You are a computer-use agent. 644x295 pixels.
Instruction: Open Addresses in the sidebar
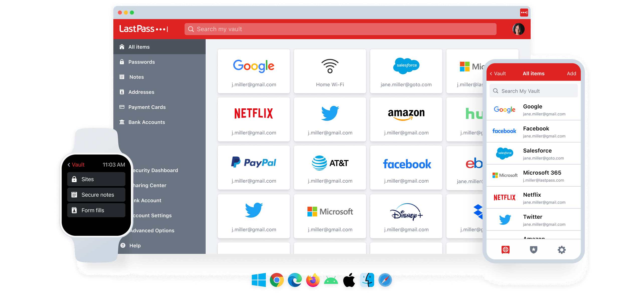pos(159,92)
